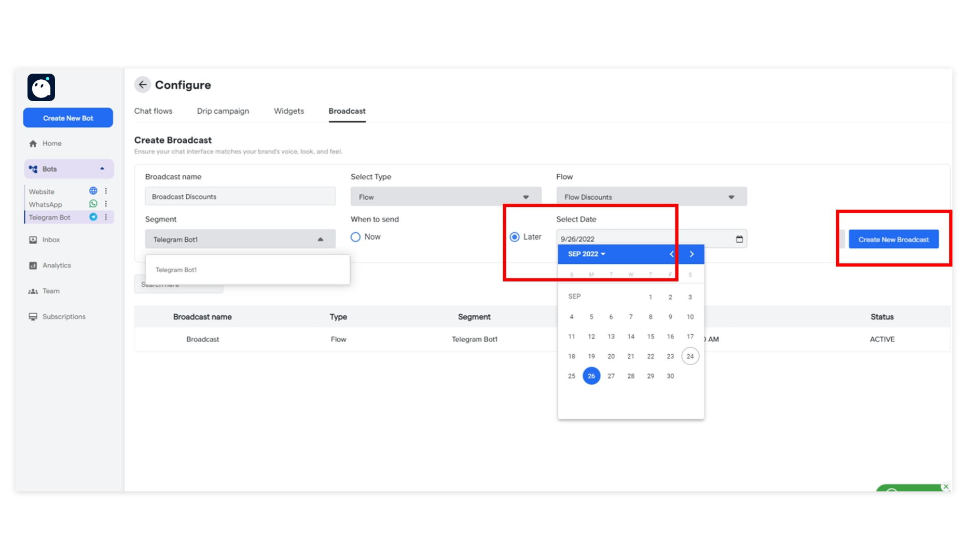This screenshot has height=560, width=968.
Task: Pick September 24 in the calendar
Action: click(690, 356)
